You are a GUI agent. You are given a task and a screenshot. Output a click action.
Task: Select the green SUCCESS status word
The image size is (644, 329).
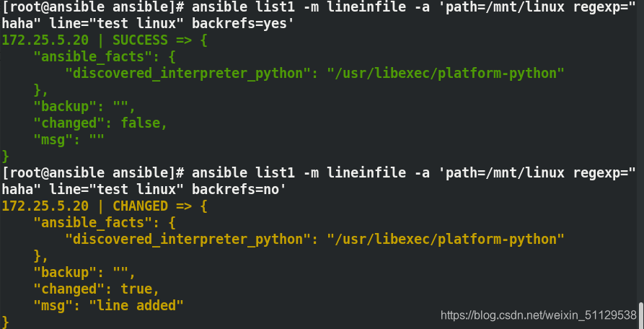[x=140, y=40]
